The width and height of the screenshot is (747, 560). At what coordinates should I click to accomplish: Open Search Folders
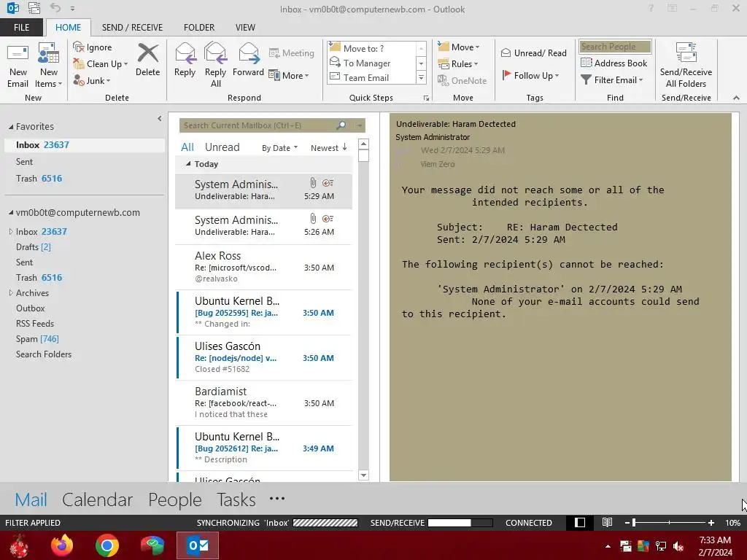point(44,354)
